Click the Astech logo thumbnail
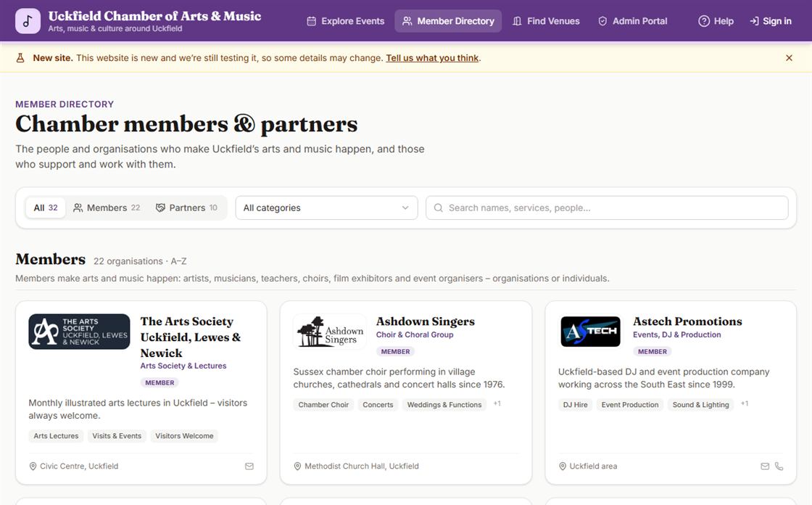Image resolution: width=812 pixels, height=505 pixels. click(x=590, y=332)
